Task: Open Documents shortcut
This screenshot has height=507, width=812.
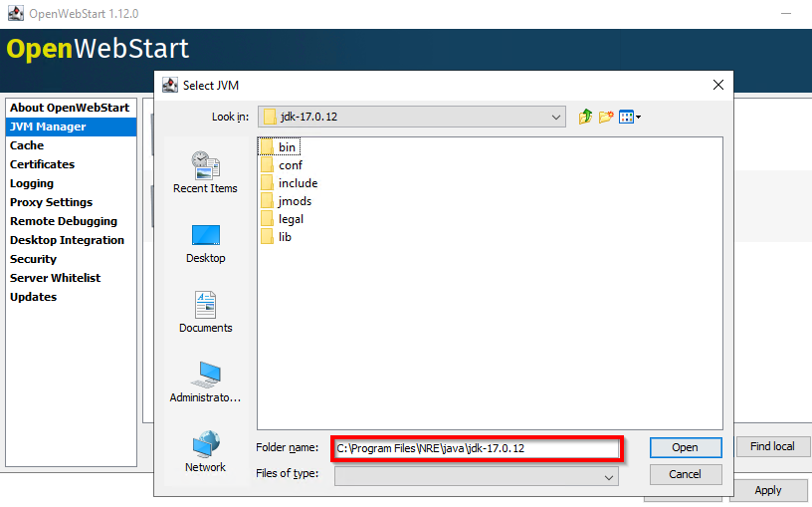Action: click(206, 312)
